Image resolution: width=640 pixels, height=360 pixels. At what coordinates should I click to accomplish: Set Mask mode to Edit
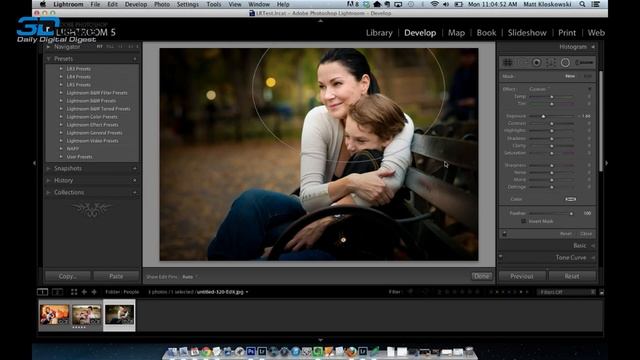coord(588,76)
